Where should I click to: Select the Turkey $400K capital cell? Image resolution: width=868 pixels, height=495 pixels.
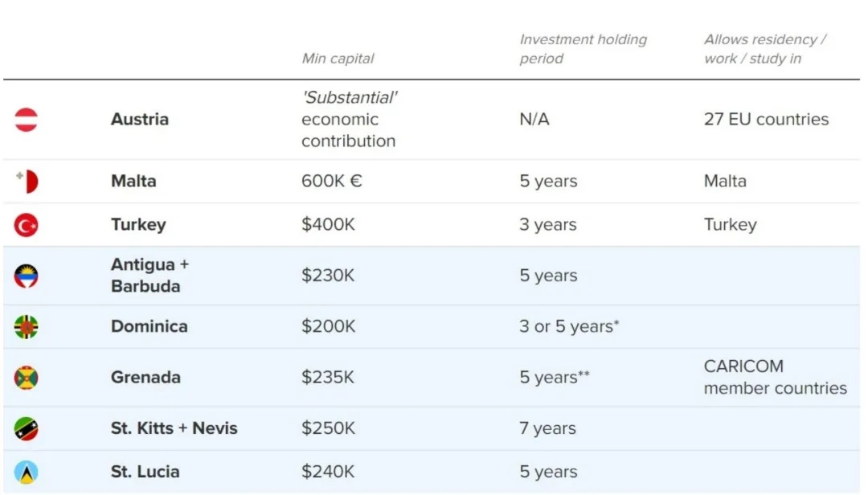[328, 225]
